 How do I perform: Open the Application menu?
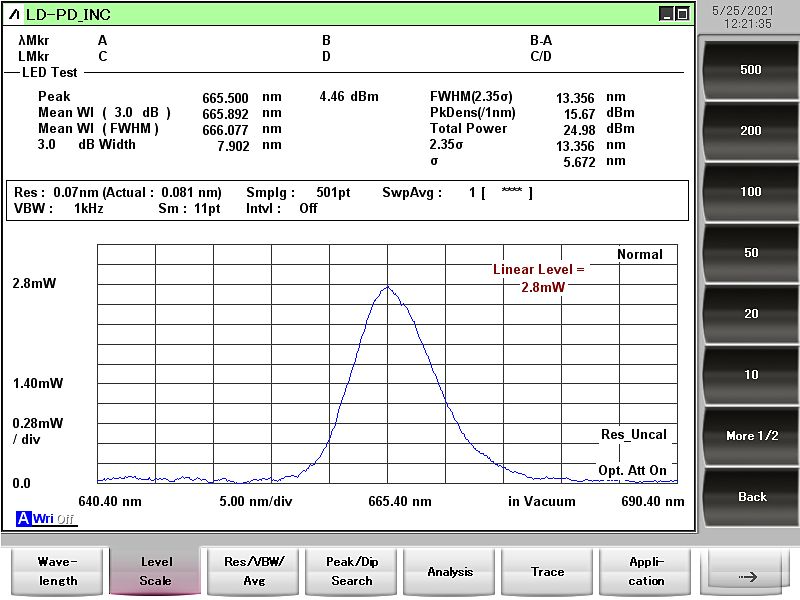tap(645, 572)
